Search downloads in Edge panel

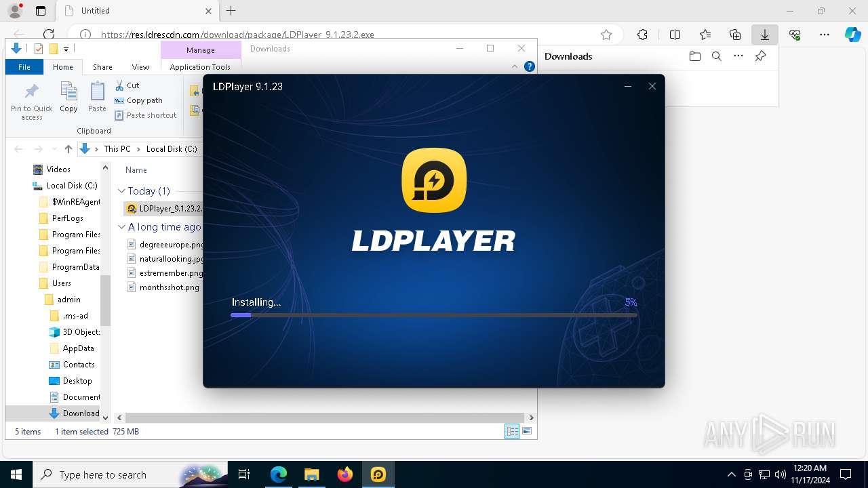click(716, 56)
